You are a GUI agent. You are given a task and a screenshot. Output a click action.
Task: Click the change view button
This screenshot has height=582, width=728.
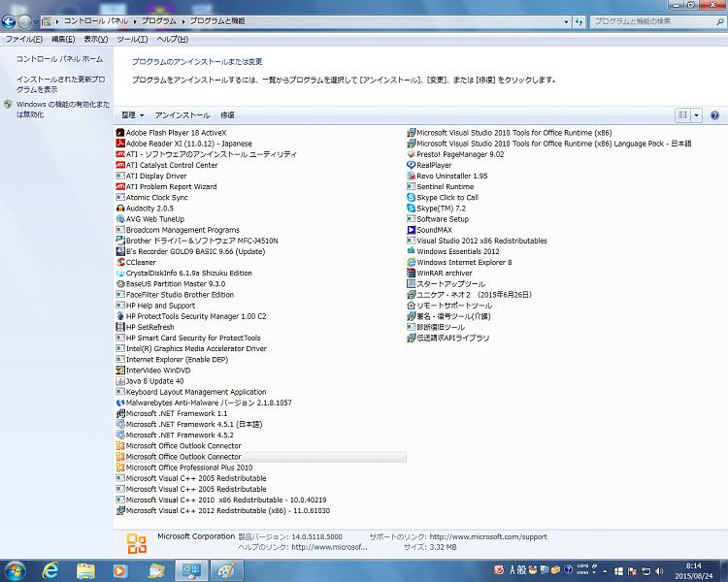(x=683, y=115)
